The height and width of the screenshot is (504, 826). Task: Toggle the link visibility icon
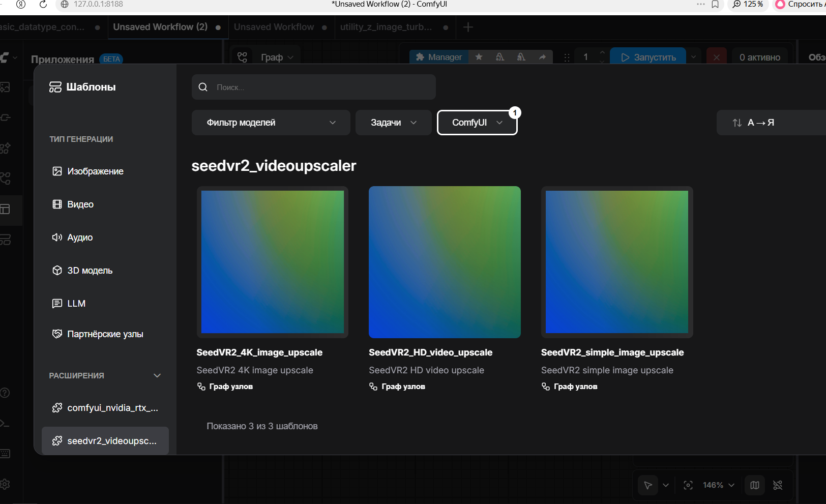(778, 485)
